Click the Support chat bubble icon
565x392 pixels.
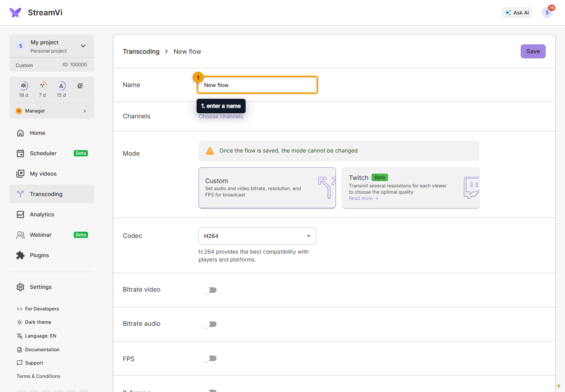coord(20,363)
